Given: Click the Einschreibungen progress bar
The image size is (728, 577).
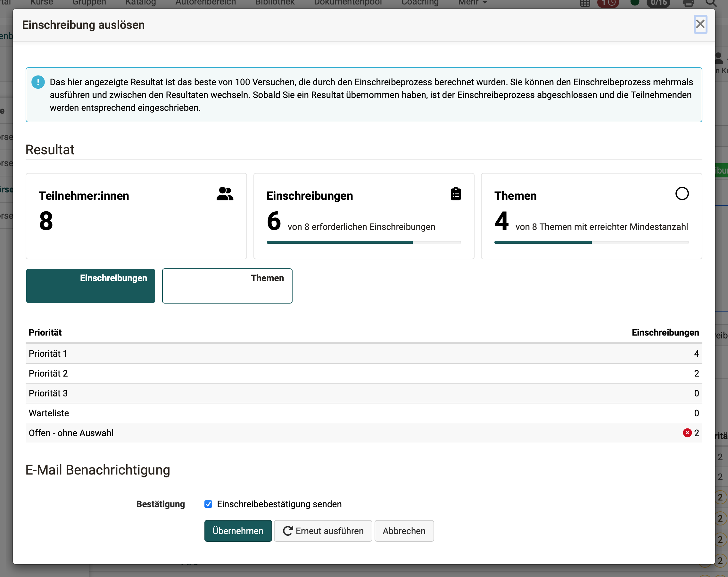Looking at the screenshot, I should click(363, 242).
